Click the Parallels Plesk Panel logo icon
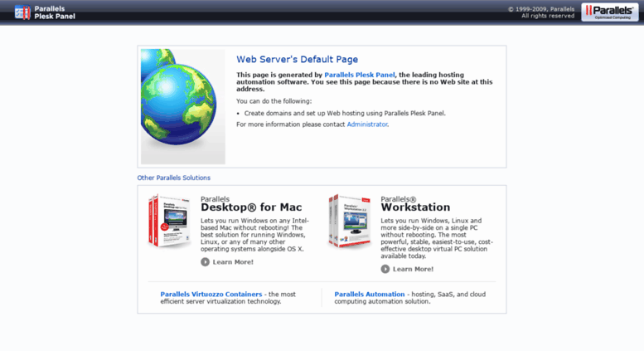 tap(22, 12)
